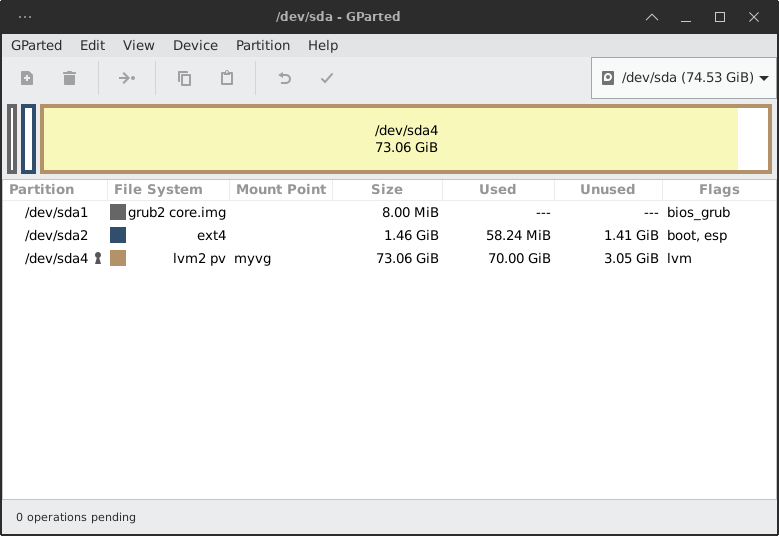Select the /dev/sda1 partition row
779x536 pixels.
[x=390, y=213]
